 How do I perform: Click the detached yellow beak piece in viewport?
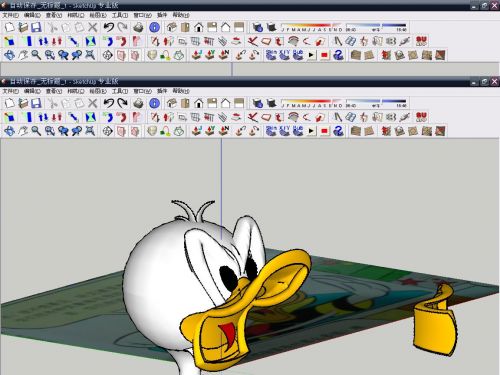[x=434, y=321]
